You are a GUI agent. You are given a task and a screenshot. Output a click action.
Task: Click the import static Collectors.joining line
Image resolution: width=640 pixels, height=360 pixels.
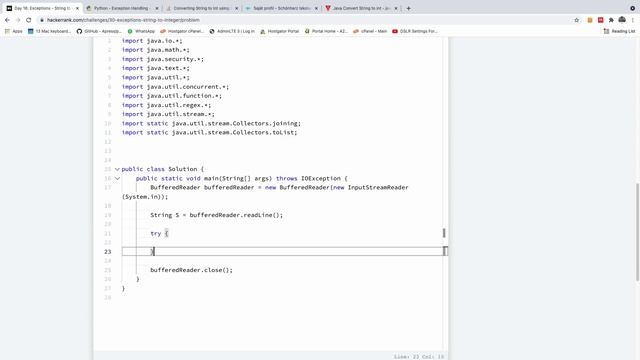pos(211,123)
